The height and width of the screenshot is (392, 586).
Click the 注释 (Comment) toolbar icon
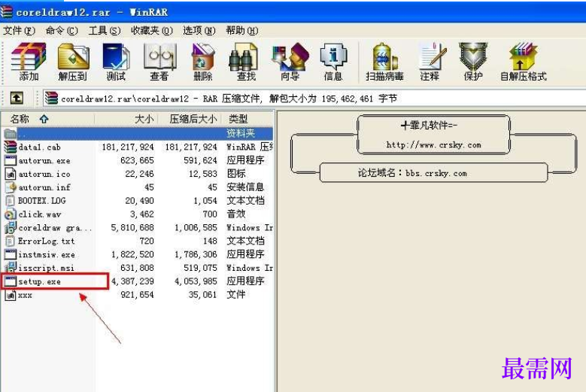pos(432,56)
